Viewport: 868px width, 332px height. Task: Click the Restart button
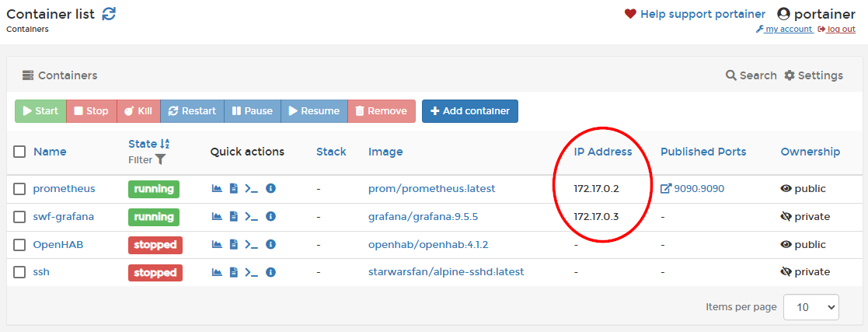[192, 111]
